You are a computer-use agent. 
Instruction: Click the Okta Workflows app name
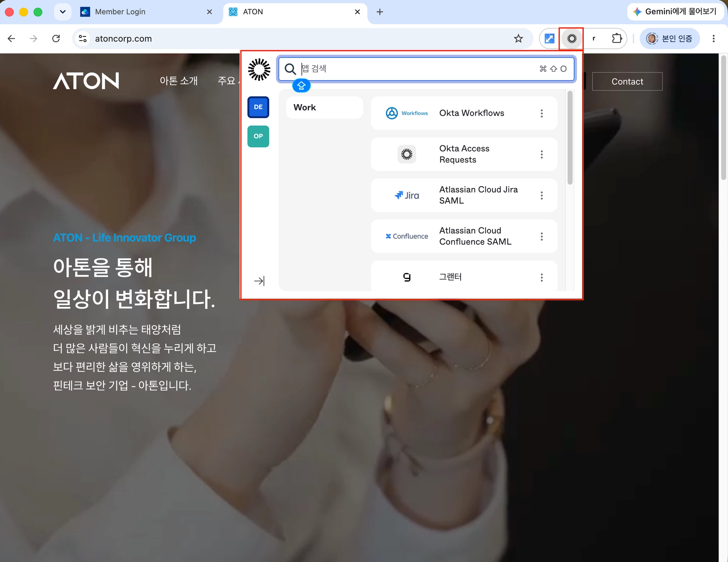472,113
